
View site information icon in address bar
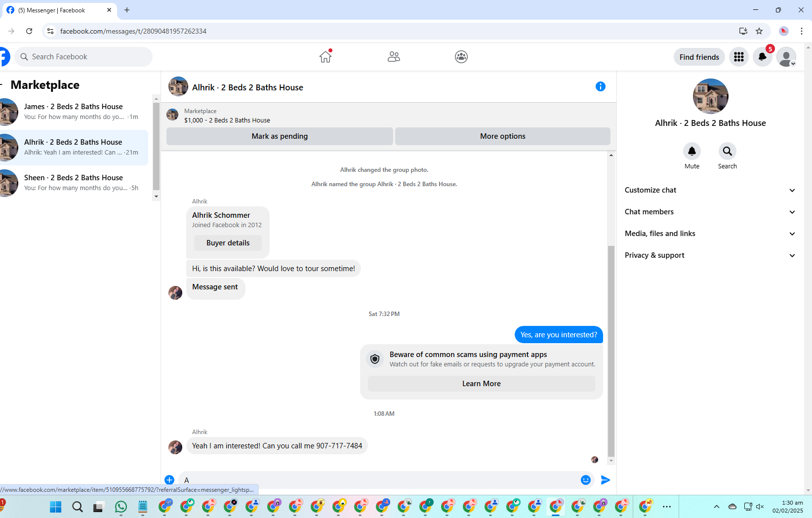pyautogui.click(x=50, y=31)
